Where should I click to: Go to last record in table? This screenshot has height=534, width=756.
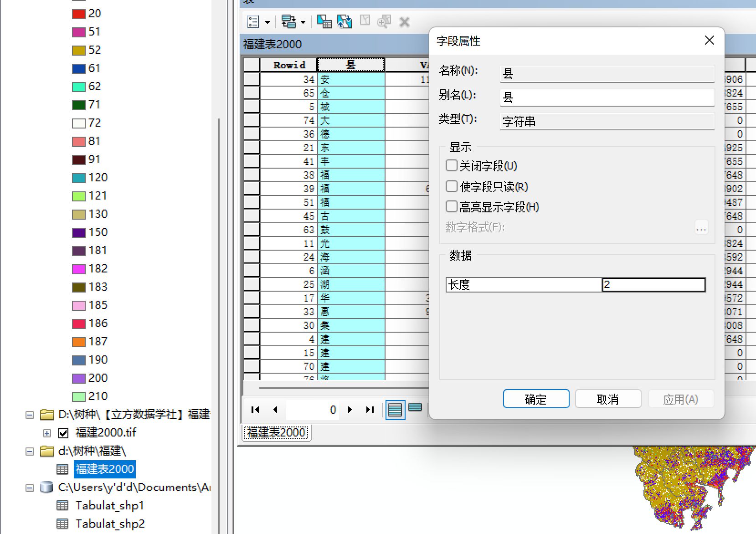tap(370, 410)
